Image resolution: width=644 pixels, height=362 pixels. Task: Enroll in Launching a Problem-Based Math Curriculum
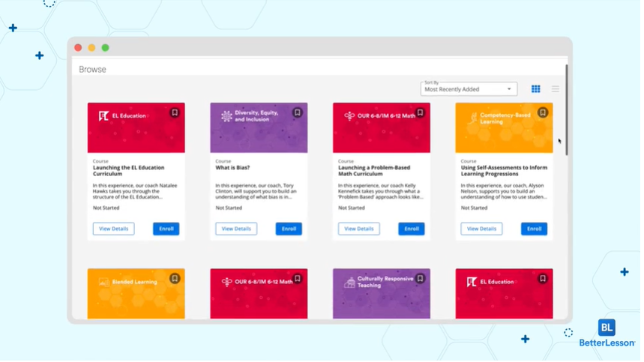pyautogui.click(x=414, y=230)
